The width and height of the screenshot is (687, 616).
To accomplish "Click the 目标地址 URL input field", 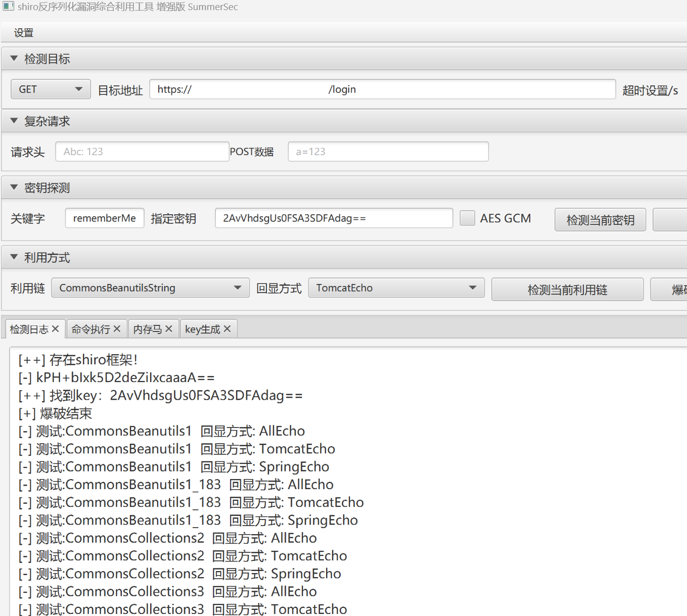I will (382, 89).
